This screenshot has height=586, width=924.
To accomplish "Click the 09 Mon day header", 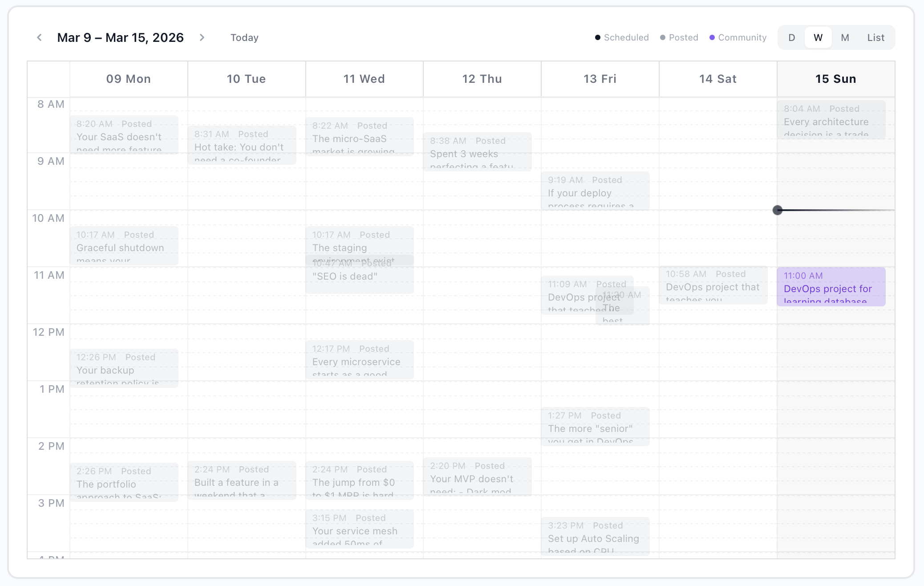I will coord(128,79).
